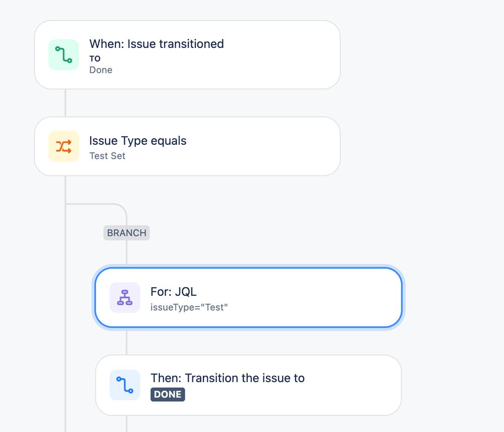Click the DONE status badge

(x=168, y=394)
